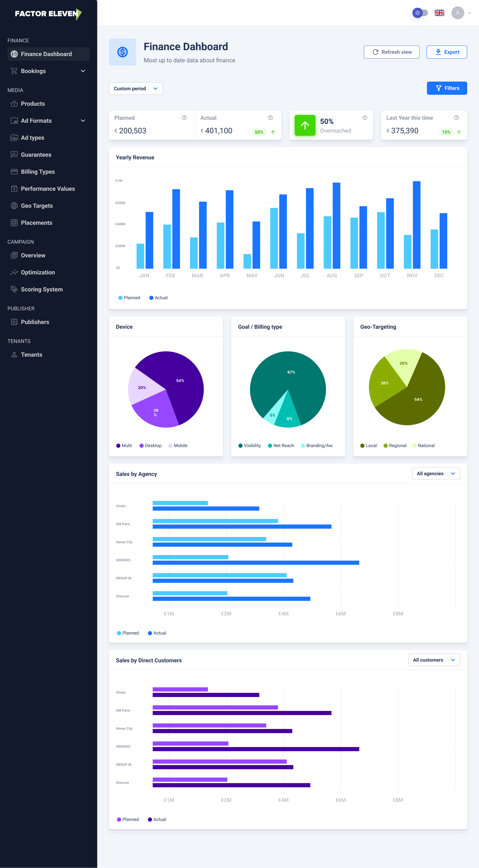The image size is (479, 868).
Task: Go to Guarantees page
Action: pos(49,155)
